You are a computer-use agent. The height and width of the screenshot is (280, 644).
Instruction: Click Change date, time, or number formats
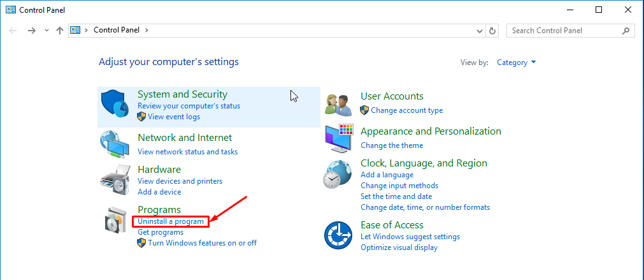pos(425,207)
